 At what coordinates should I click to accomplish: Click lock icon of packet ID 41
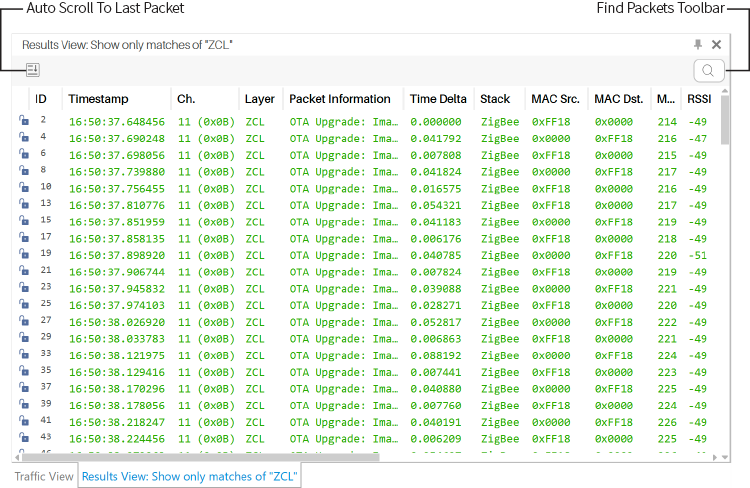coord(23,421)
